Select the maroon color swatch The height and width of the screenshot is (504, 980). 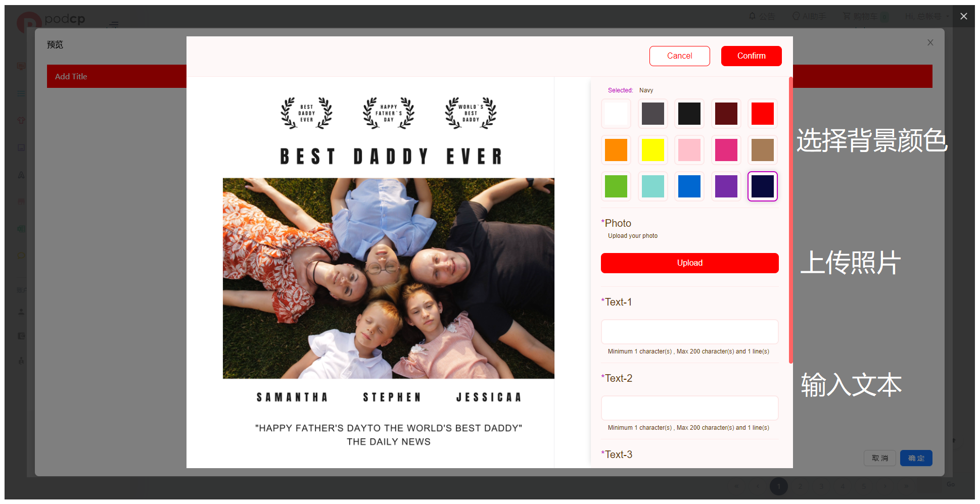pos(726,114)
